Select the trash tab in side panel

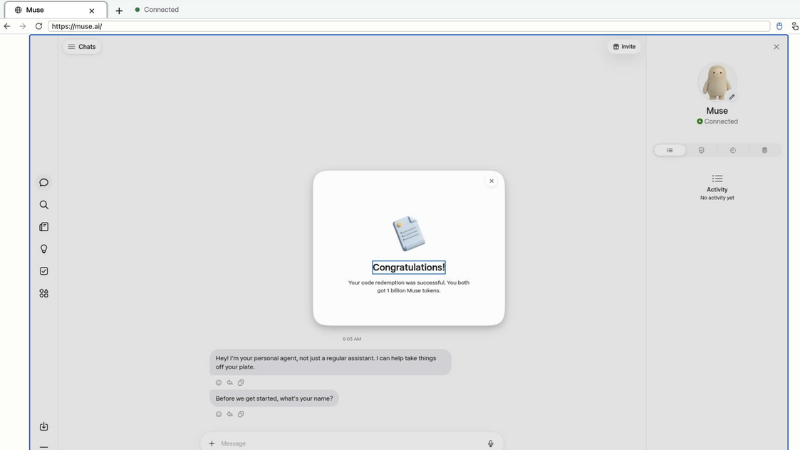[764, 150]
